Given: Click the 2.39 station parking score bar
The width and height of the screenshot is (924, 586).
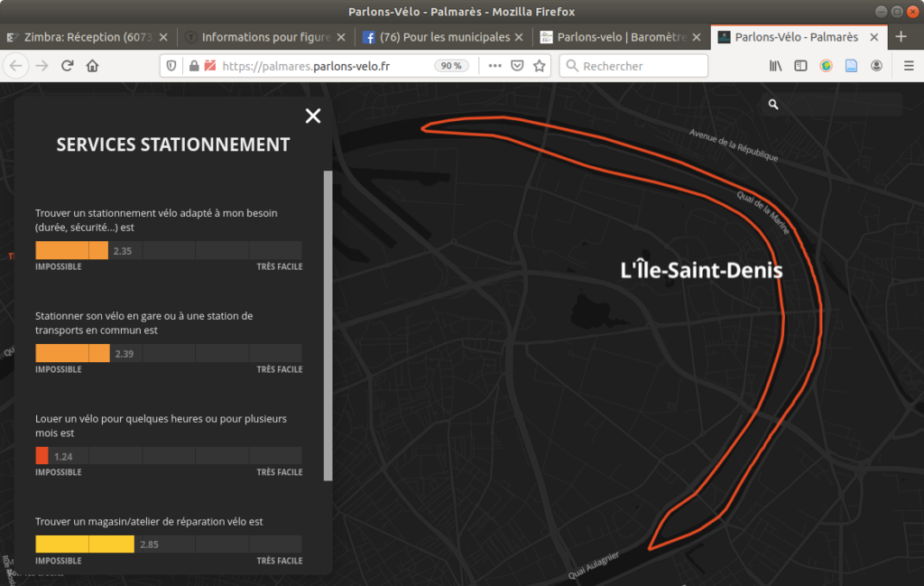Looking at the screenshot, I should [x=169, y=353].
